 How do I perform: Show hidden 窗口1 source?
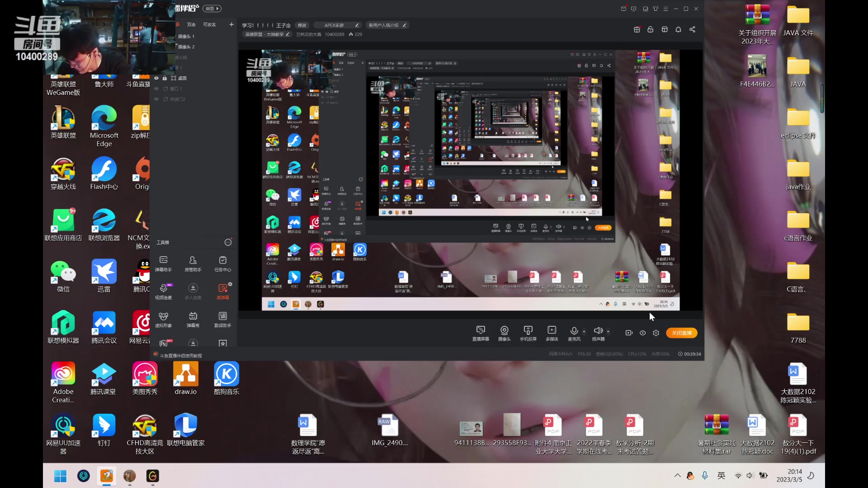pyautogui.click(x=156, y=89)
